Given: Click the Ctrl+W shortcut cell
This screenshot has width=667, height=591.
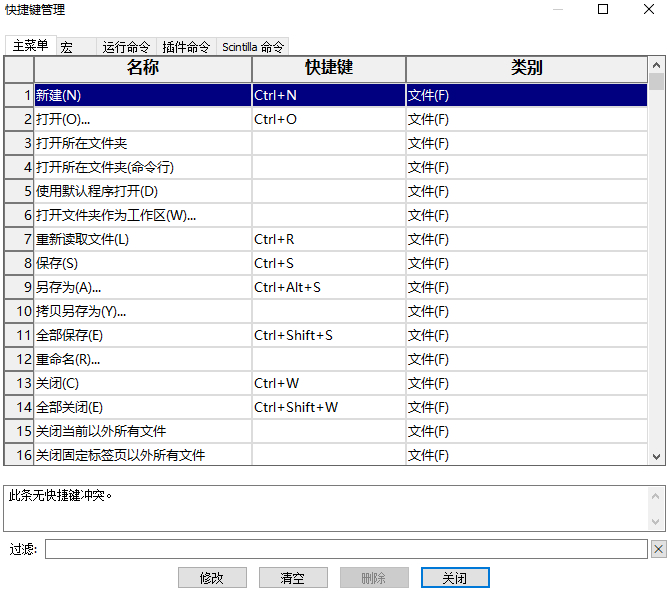Looking at the screenshot, I should 329,383.
